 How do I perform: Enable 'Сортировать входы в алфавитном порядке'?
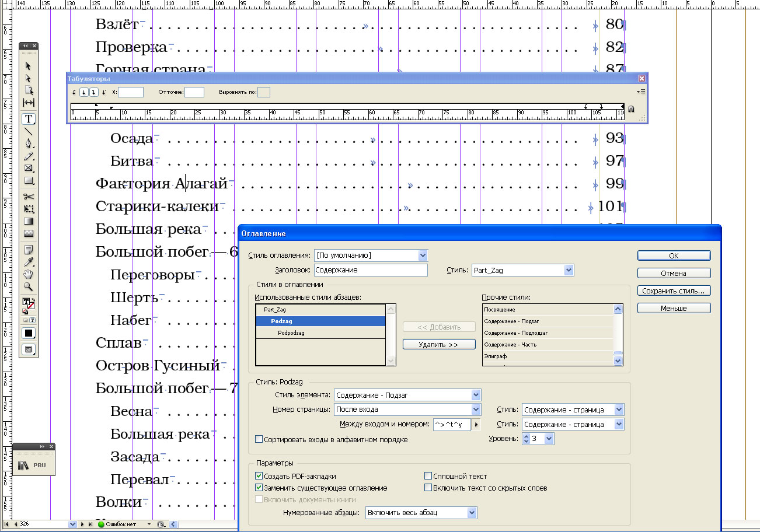pos(259,439)
